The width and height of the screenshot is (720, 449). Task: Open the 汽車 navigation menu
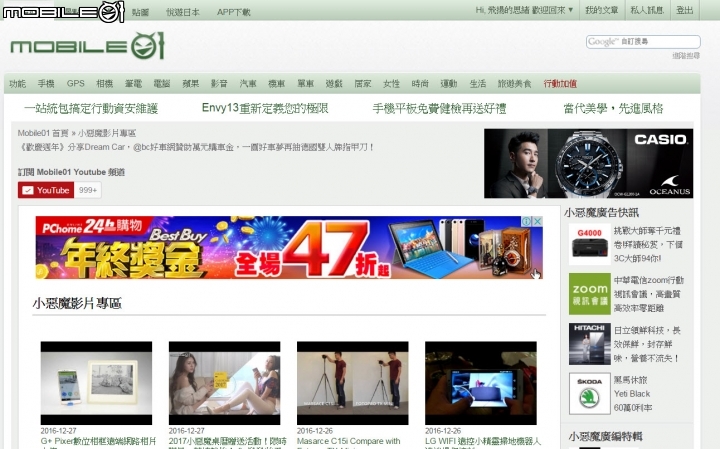[248, 84]
